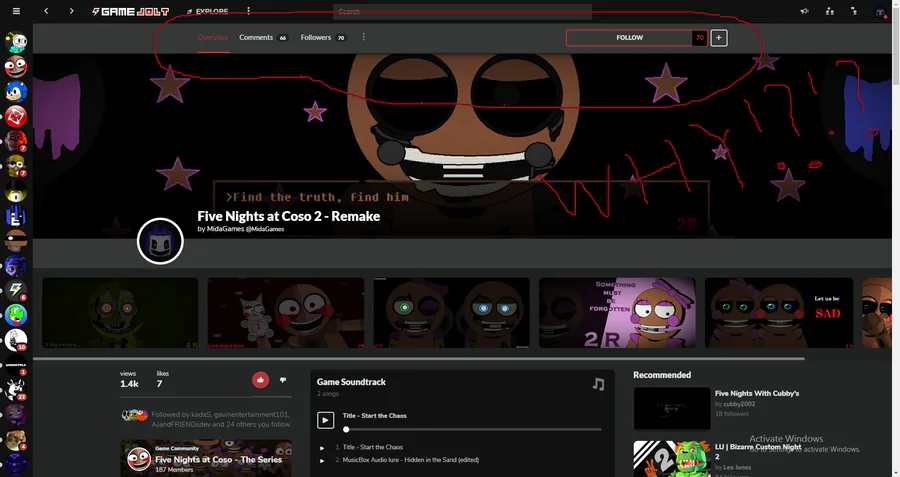Image resolution: width=900 pixels, height=477 pixels.
Task: Go back with the left arrow button
Action: 46,11
